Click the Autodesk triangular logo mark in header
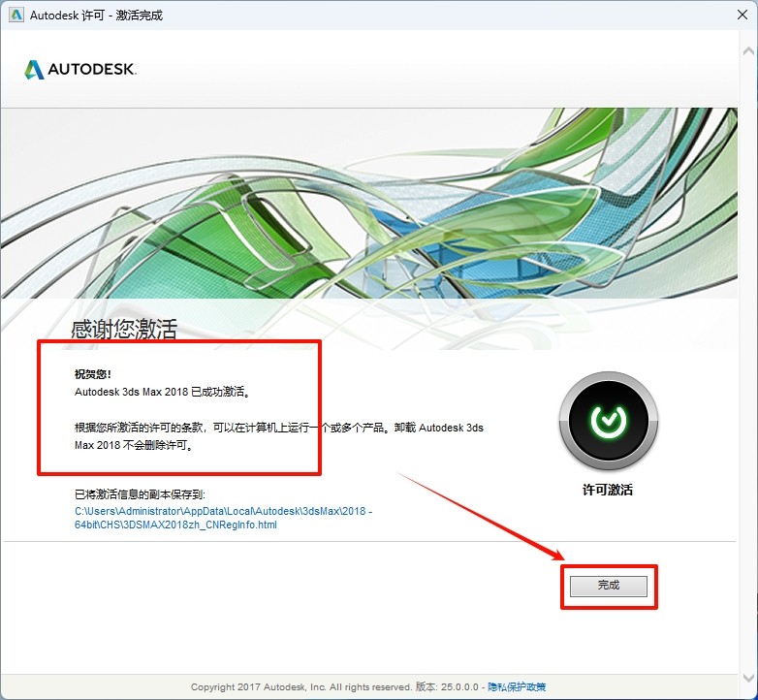The width and height of the screenshot is (758, 700). (x=35, y=70)
